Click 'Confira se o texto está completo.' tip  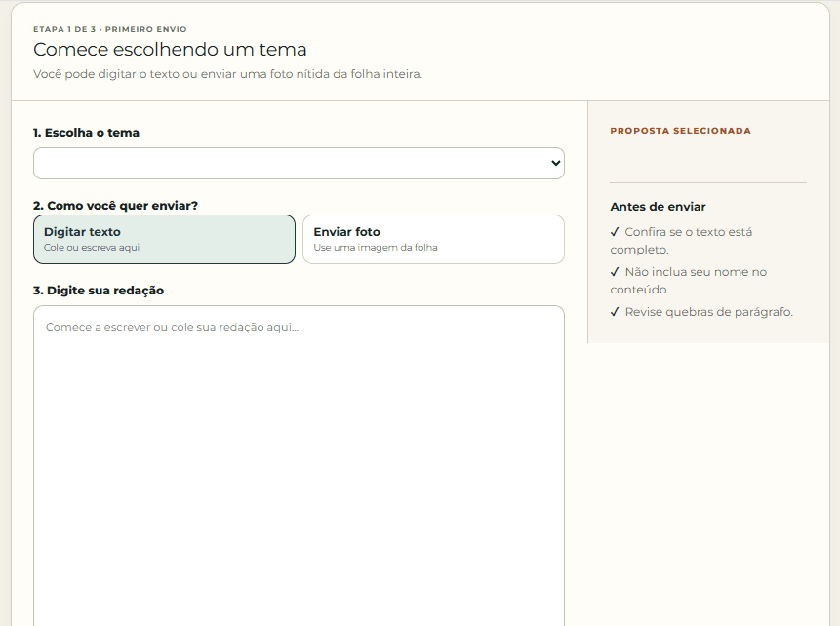681,241
